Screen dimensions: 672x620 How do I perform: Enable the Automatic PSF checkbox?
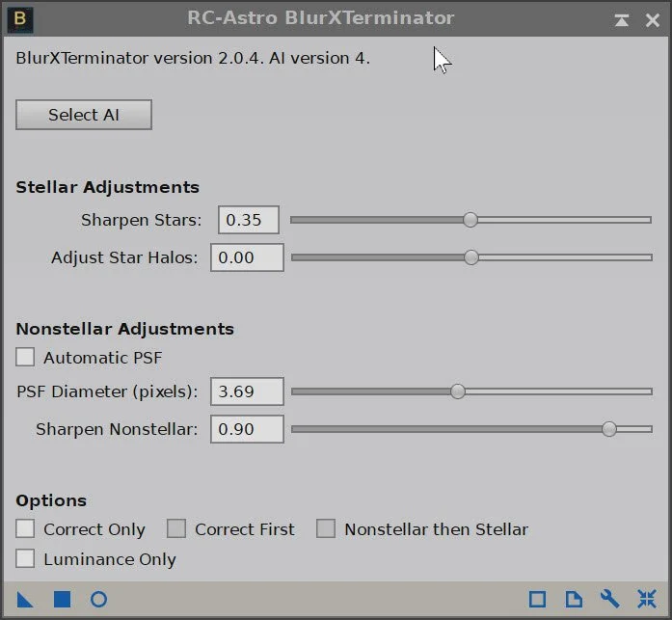25,357
